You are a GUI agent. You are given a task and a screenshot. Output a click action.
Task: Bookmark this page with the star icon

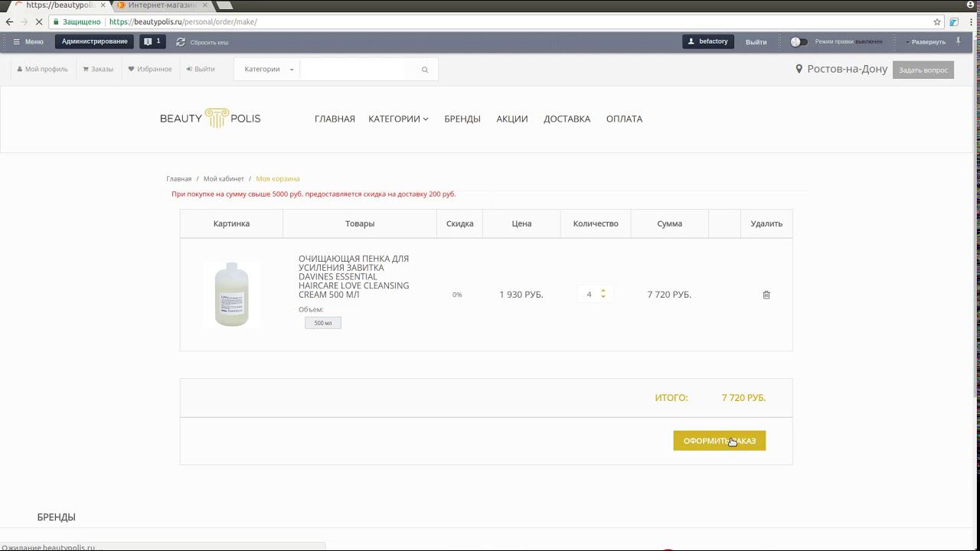pyautogui.click(x=937, y=22)
